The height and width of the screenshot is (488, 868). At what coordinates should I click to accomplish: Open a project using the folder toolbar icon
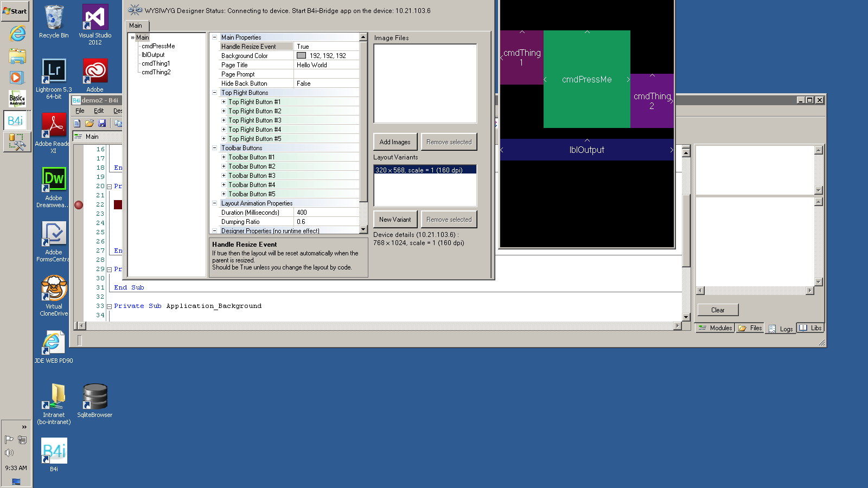click(x=90, y=123)
